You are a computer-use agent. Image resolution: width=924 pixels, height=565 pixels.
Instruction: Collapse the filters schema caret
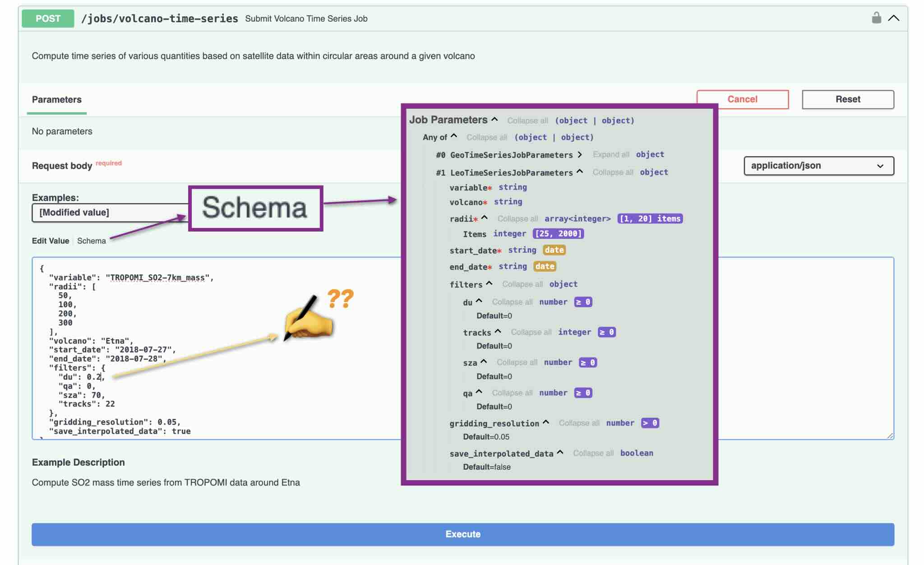(x=489, y=283)
